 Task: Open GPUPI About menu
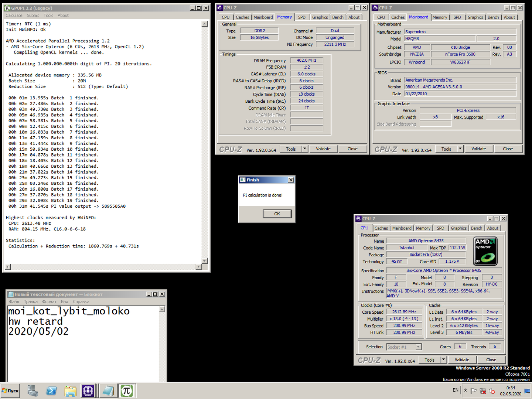(x=63, y=16)
